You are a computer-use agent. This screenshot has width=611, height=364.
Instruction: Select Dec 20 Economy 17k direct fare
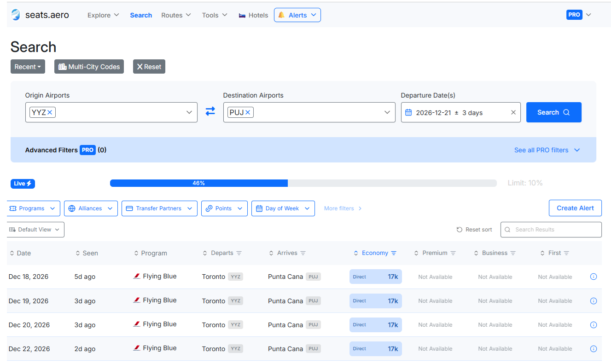(376, 325)
